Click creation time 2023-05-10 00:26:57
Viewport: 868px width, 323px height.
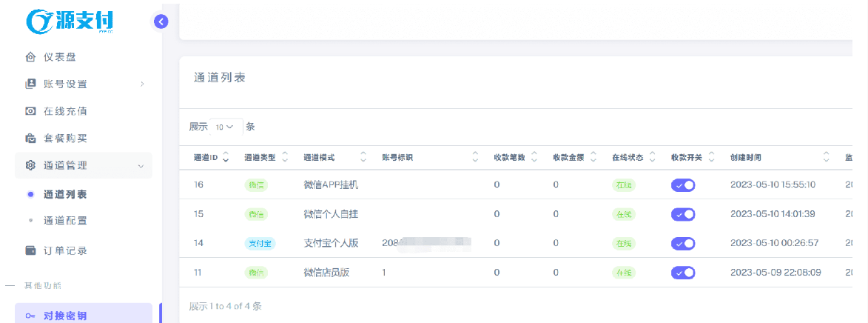775,243
